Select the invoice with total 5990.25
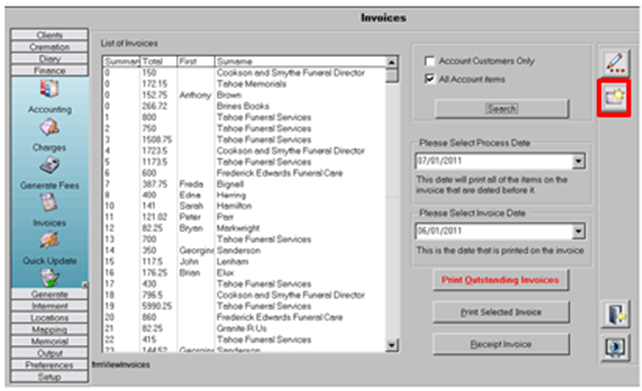Viewport: 642px width, 391px height. 244,306
